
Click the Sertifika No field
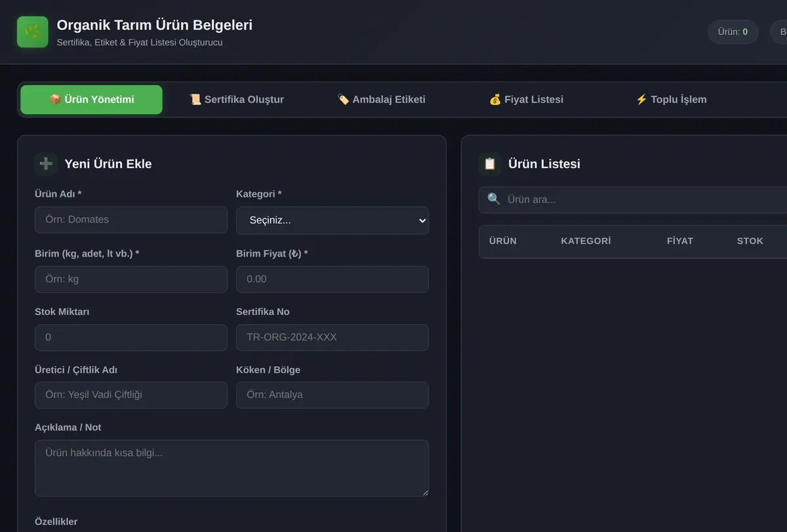pos(333,337)
